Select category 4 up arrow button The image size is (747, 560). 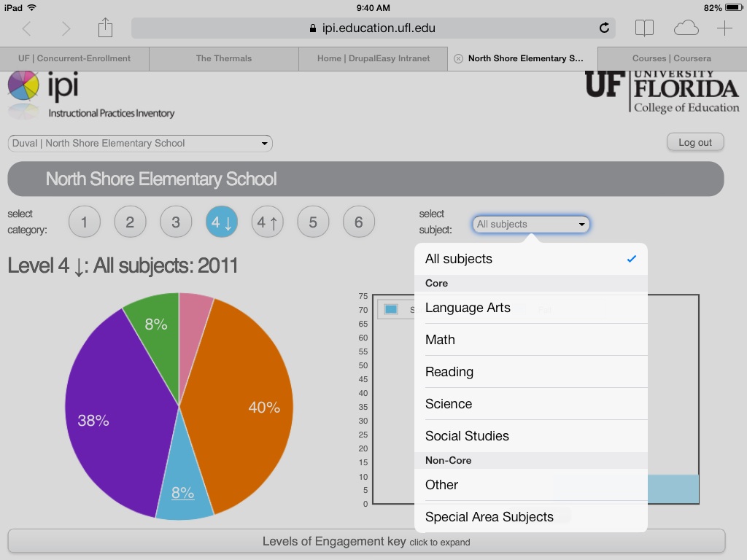point(268,222)
